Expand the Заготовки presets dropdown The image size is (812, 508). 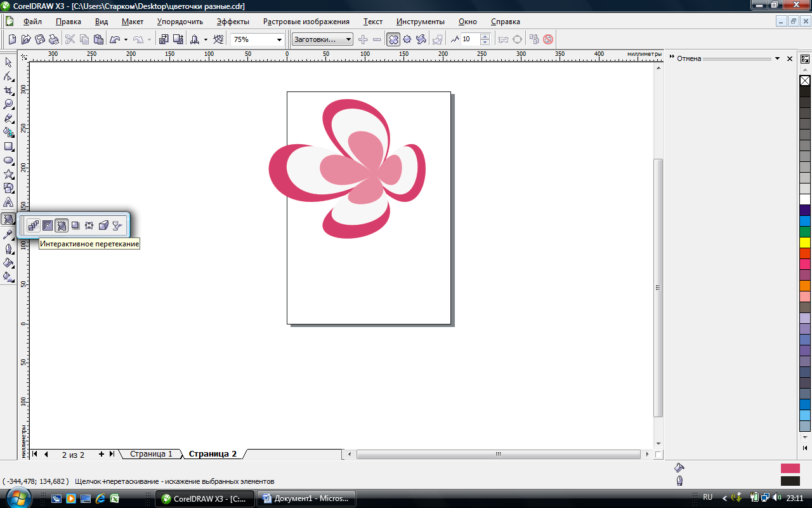point(348,40)
